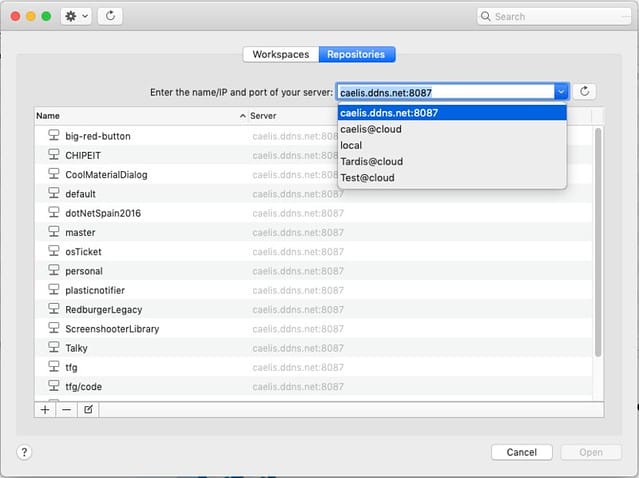This screenshot has width=639, height=478.
Task: Click the tfg/code repository icon
Action: [x=54, y=385]
